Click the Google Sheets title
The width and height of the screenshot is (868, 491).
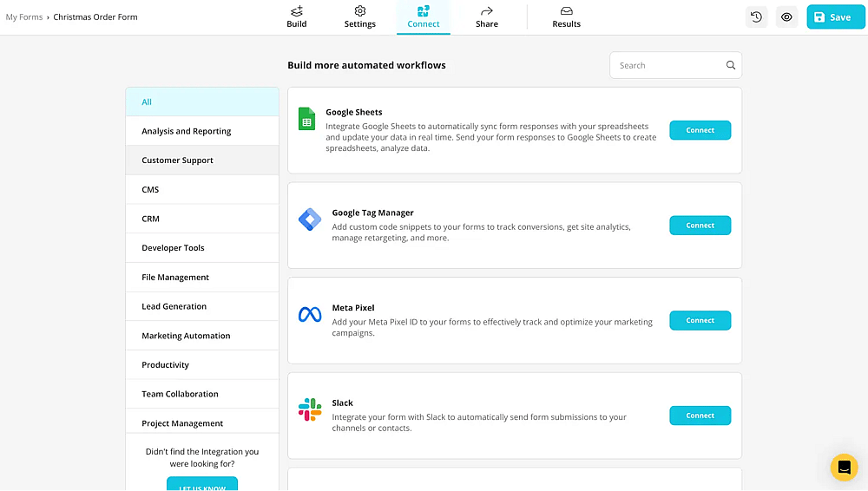(354, 112)
